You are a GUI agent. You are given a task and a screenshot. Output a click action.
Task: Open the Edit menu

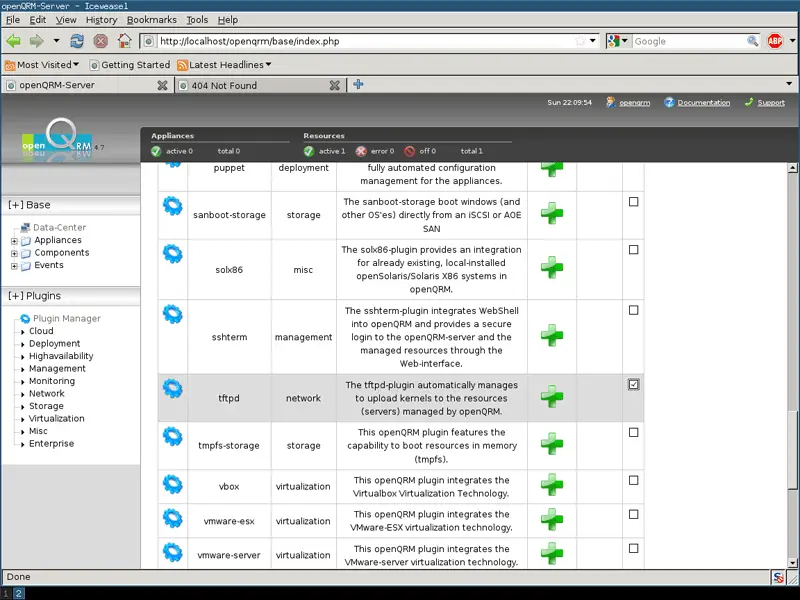[x=37, y=20]
